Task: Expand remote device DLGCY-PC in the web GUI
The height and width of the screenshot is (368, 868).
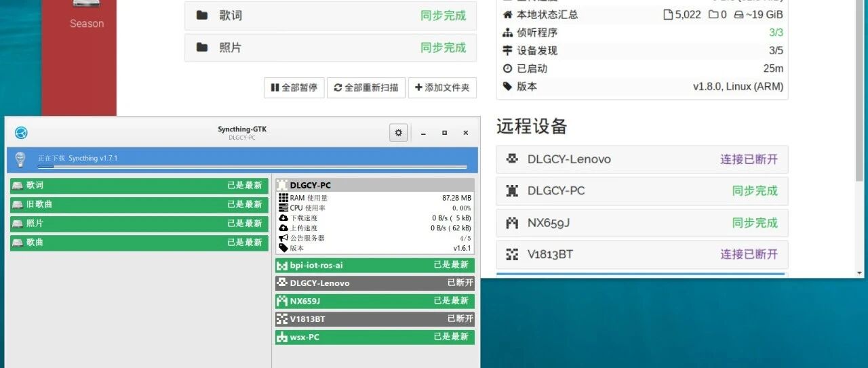Action: pos(642,191)
